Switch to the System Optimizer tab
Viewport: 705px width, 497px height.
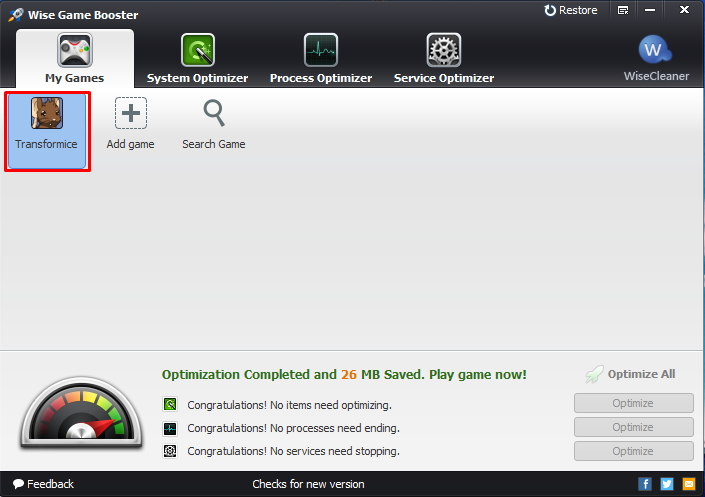pyautogui.click(x=197, y=59)
